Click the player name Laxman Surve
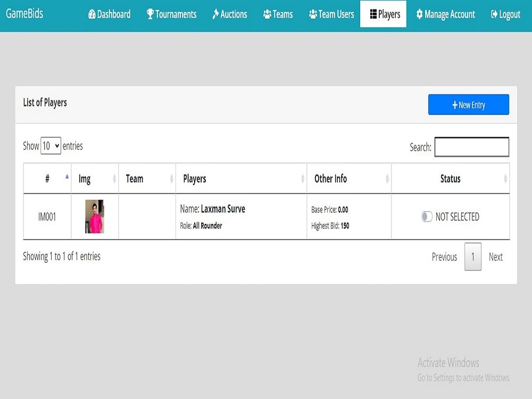This screenshot has width=532, height=399. click(x=223, y=209)
